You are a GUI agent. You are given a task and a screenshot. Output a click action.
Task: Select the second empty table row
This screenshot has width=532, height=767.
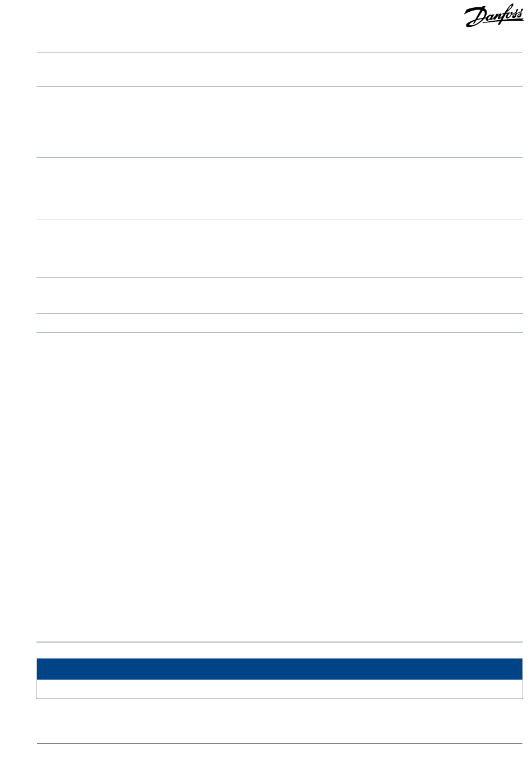(x=279, y=122)
